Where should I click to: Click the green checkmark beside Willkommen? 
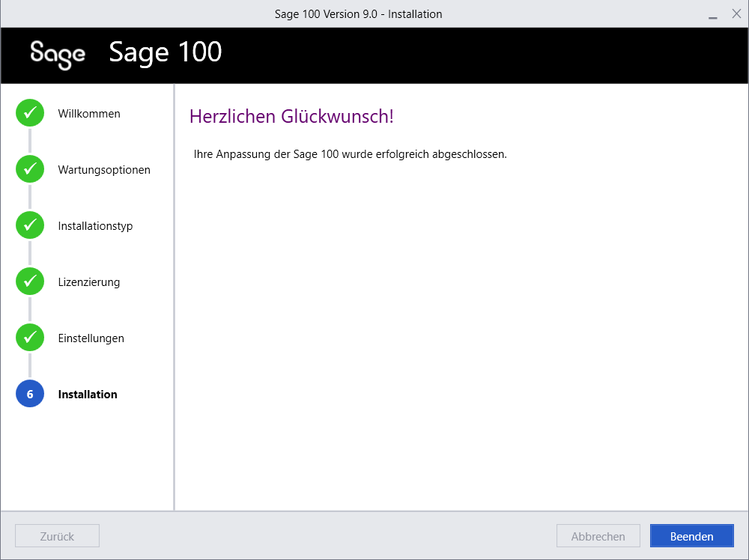[30, 112]
